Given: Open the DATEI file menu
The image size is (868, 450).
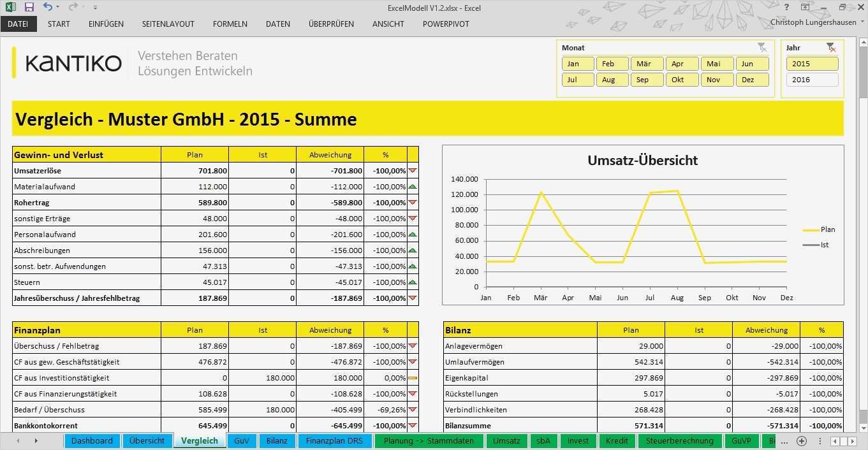Looking at the screenshot, I should pyautogui.click(x=18, y=24).
